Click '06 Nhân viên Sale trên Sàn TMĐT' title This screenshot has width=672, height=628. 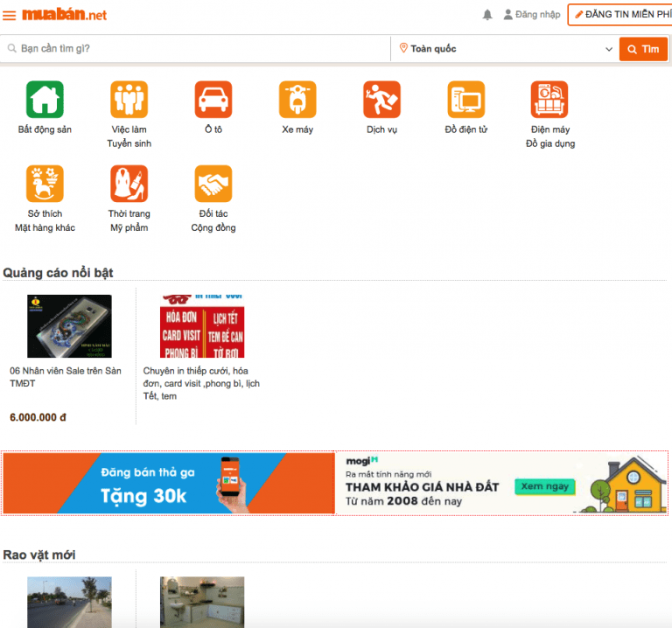(x=66, y=377)
